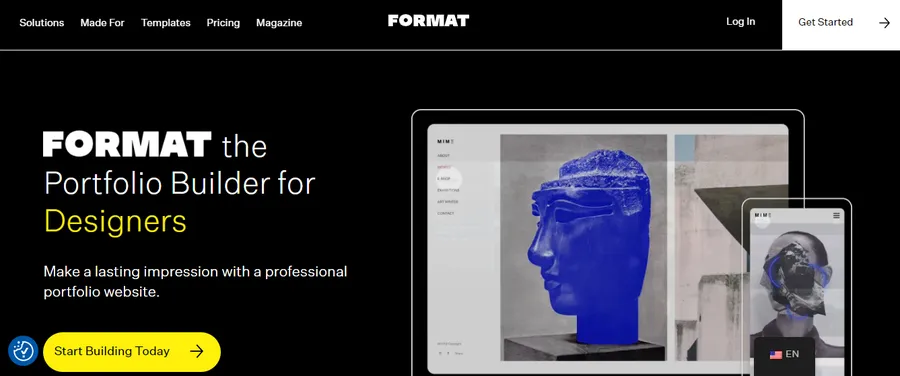This screenshot has width=900, height=376.
Task: Click 'Make a lasting impression' tagline
Action: pos(195,281)
